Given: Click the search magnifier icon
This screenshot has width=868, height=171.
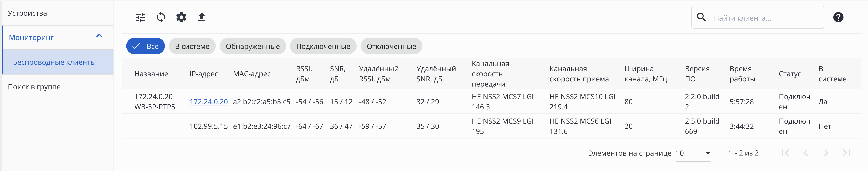Looking at the screenshot, I should [701, 18].
